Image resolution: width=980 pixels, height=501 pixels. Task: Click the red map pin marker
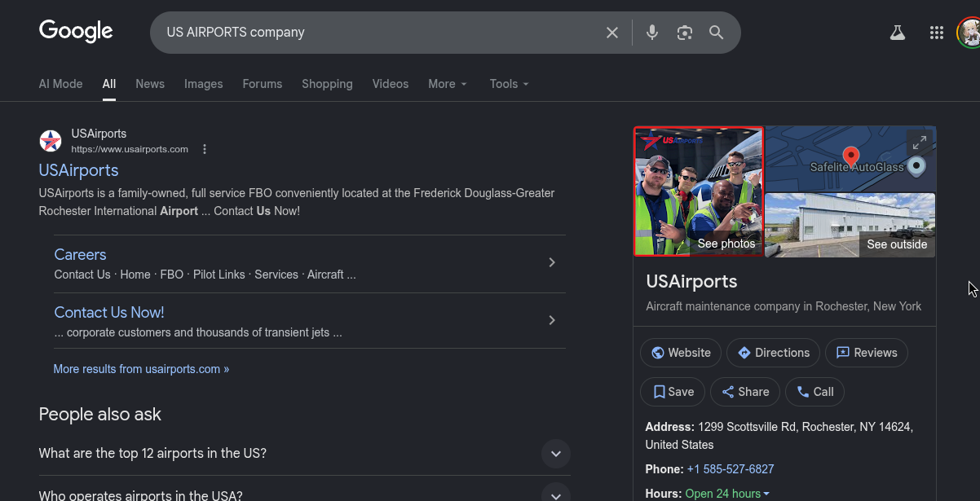[x=851, y=156]
